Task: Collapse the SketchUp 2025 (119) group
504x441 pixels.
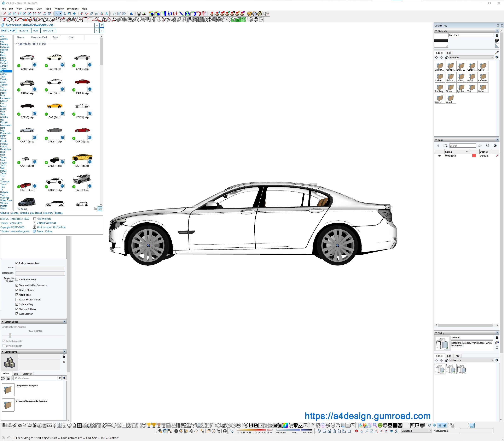Action: click(x=16, y=44)
